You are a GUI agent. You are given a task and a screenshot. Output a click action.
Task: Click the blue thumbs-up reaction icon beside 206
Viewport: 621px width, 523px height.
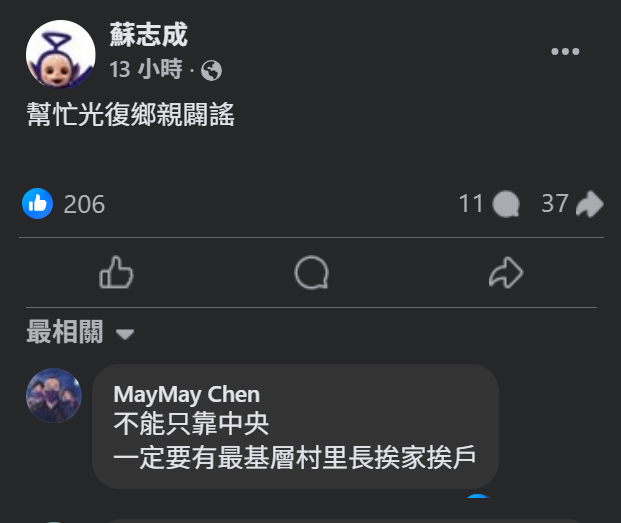point(38,203)
